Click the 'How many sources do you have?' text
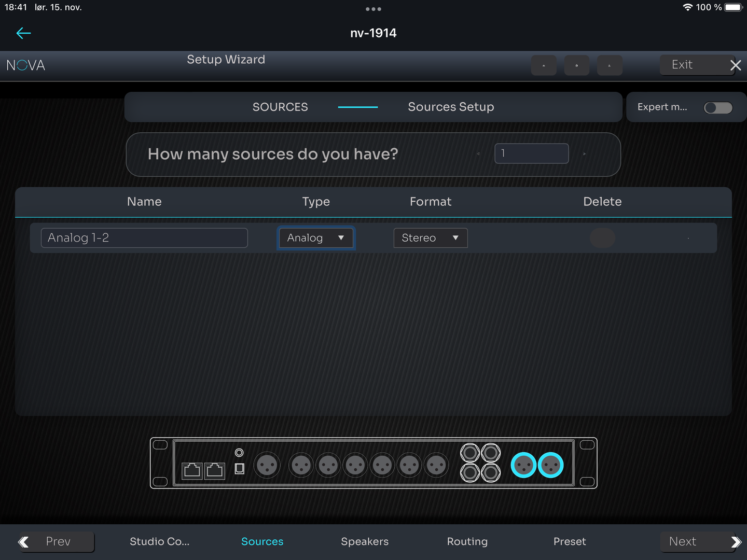The width and height of the screenshot is (747, 560). pyautogui.click(x=273, y=154)
